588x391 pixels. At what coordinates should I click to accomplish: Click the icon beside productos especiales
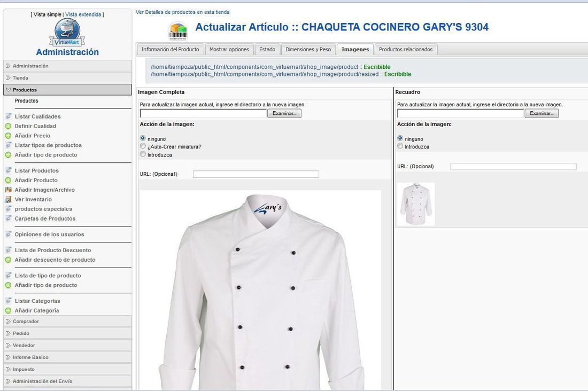point(8,209)
